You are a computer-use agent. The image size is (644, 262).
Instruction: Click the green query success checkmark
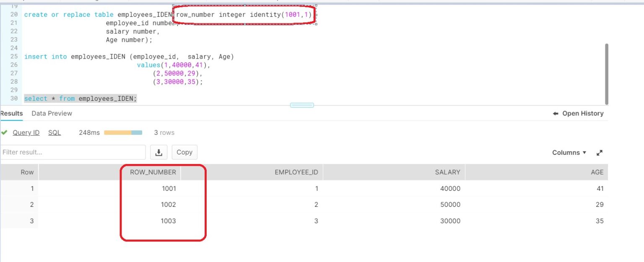(x=4, y=132)
